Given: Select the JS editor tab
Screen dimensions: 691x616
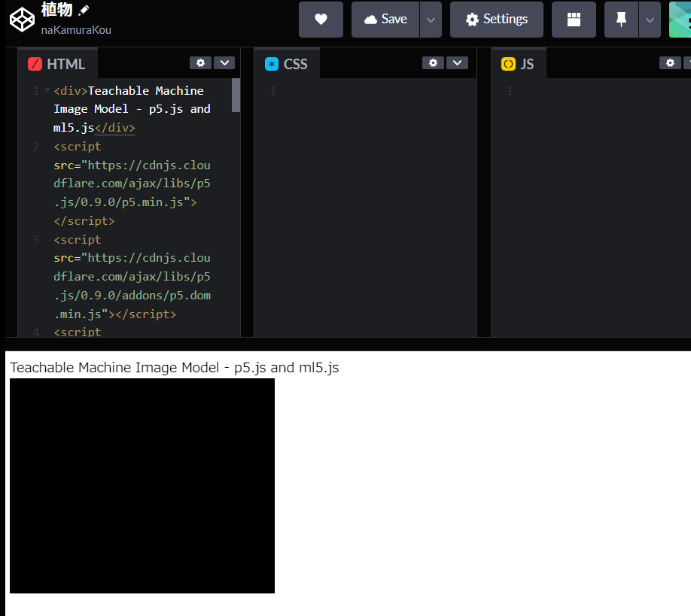Looking at the screenshot, I should tap(518, 64).
